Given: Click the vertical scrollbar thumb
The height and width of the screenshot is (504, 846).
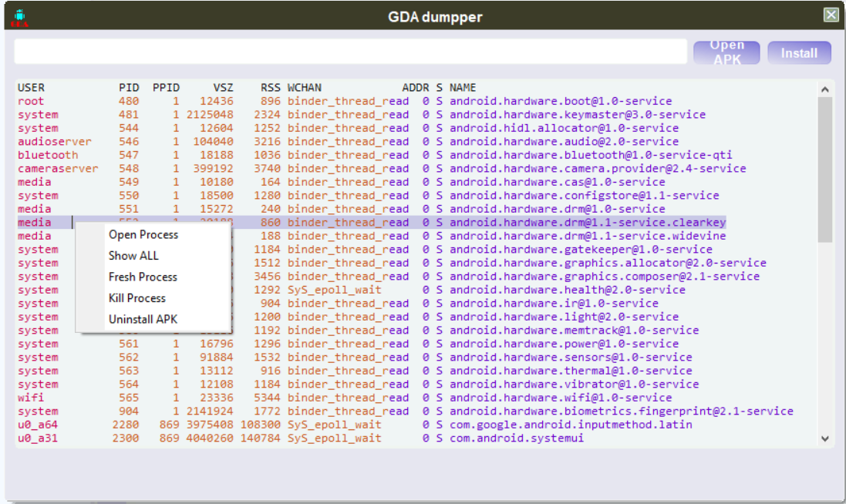Looking at the screenshot, I should (825, 170).
